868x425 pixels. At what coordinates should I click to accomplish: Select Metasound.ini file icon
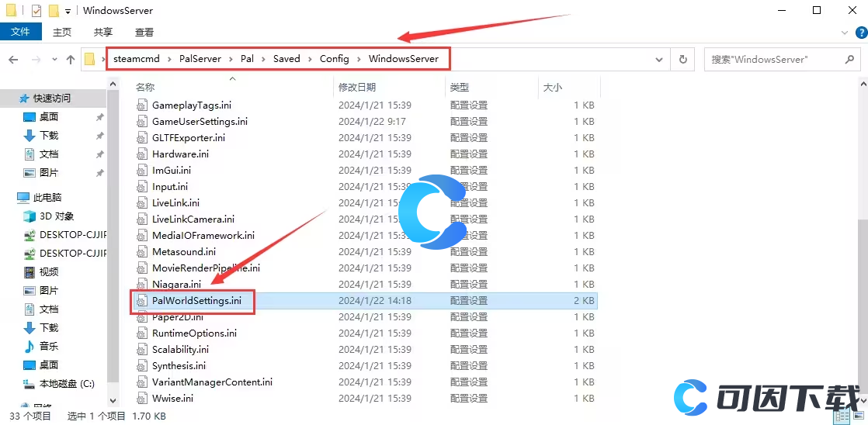click(142, 251)
